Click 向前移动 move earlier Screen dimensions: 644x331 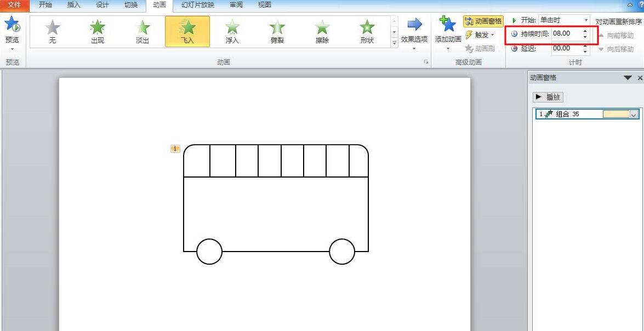615,36
